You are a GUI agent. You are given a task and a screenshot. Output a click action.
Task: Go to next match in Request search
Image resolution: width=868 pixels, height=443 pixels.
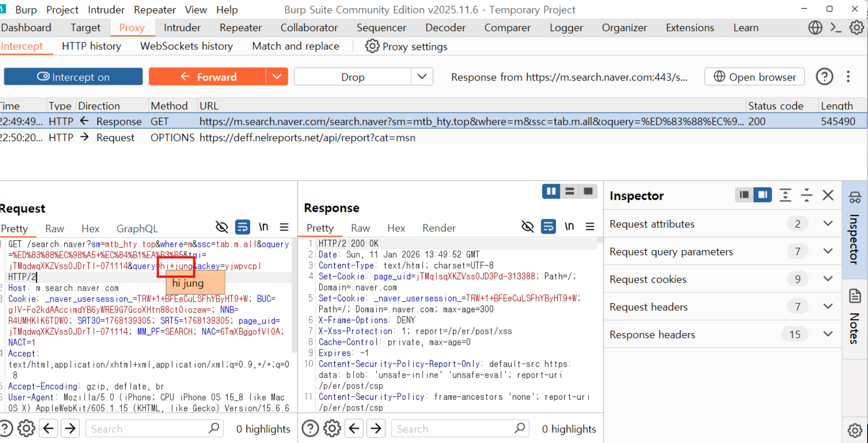click(x=70, y=429)
